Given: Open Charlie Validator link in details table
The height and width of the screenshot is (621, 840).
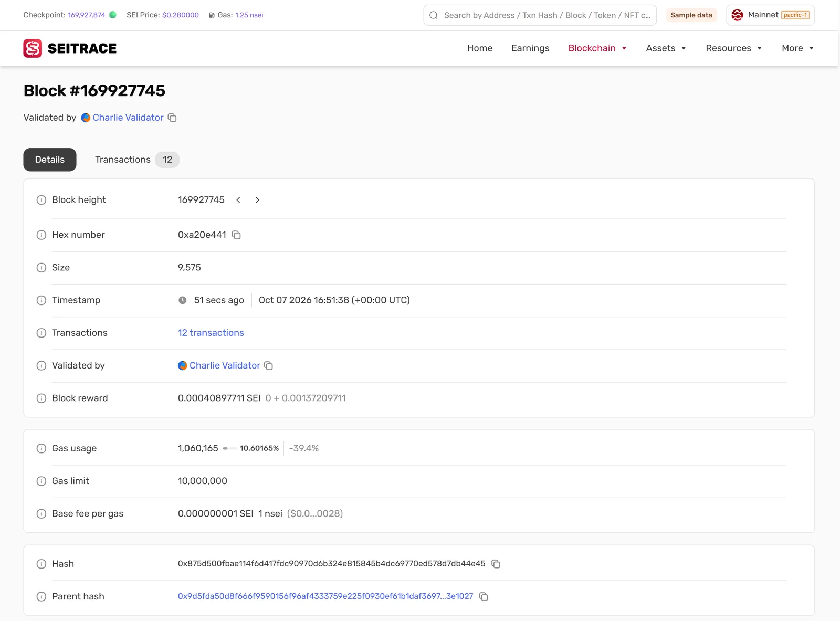Looking at the screenshot, I should 225,365.
